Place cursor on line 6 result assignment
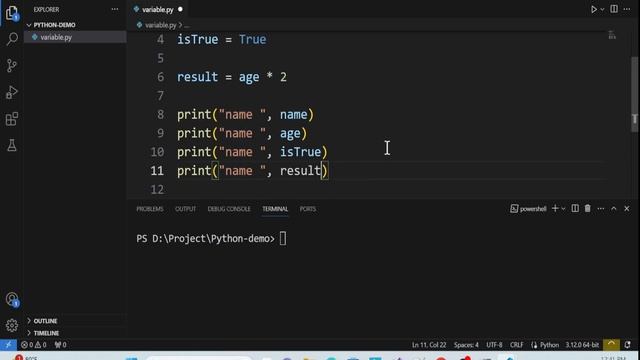Viewport: 640px width, 360px height. pyautogui.click(x=232, y=77)
